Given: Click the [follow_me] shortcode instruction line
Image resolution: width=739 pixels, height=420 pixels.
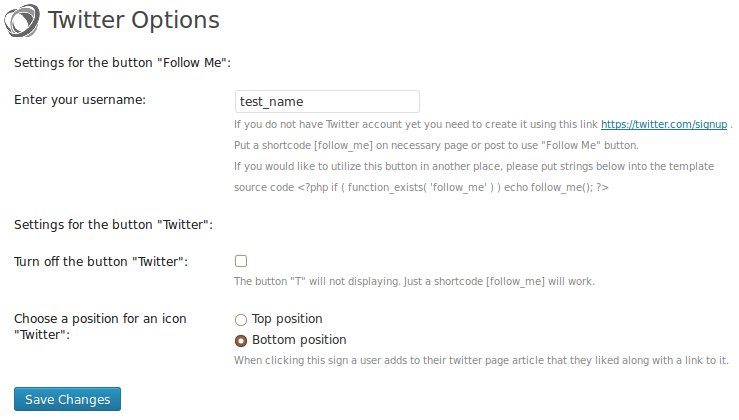Looking at the screenshot, I should pos(436,146).
